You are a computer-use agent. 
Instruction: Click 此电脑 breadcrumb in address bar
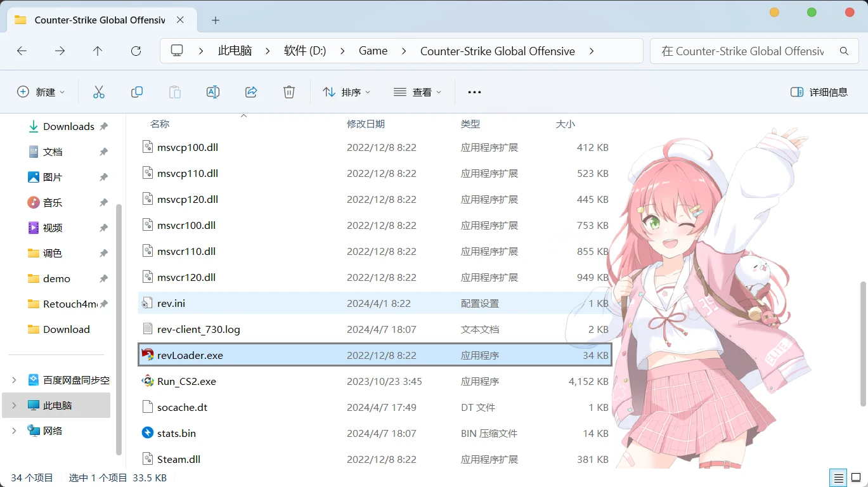pos(235,51)
